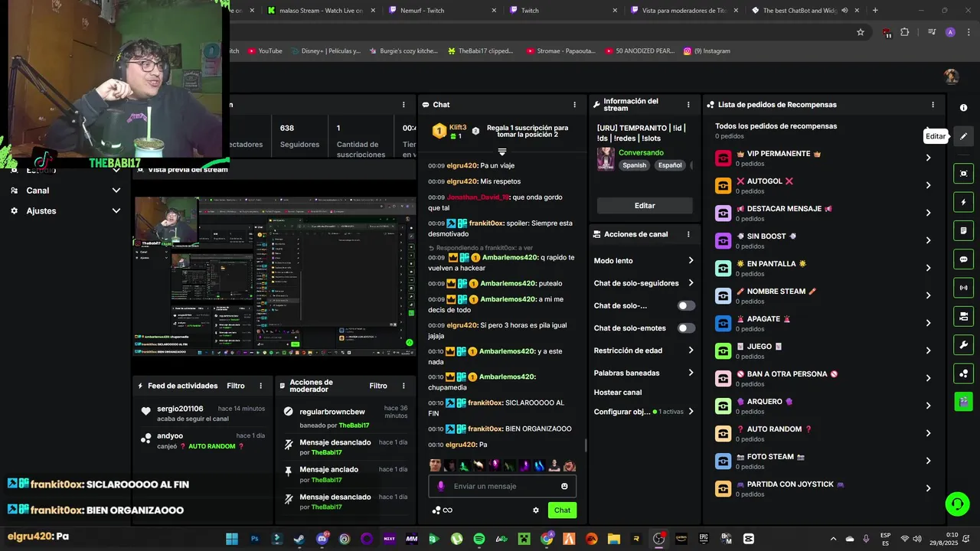Image resolution: width=980 pixels, height=551 pixels.
Task: Click the green Chat send button
Action: (x=562, y=510)
